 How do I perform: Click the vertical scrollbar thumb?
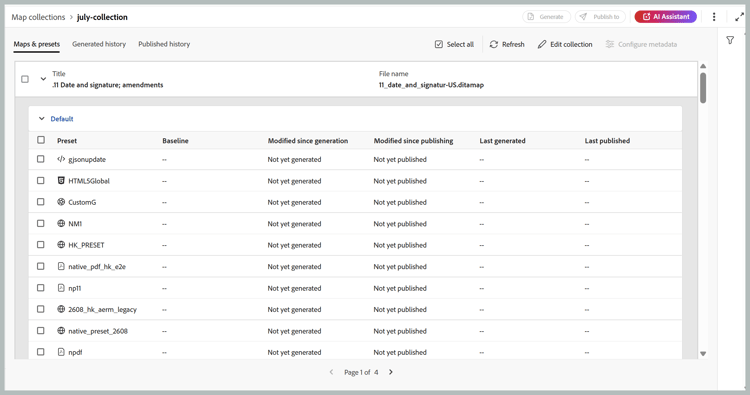703,88
